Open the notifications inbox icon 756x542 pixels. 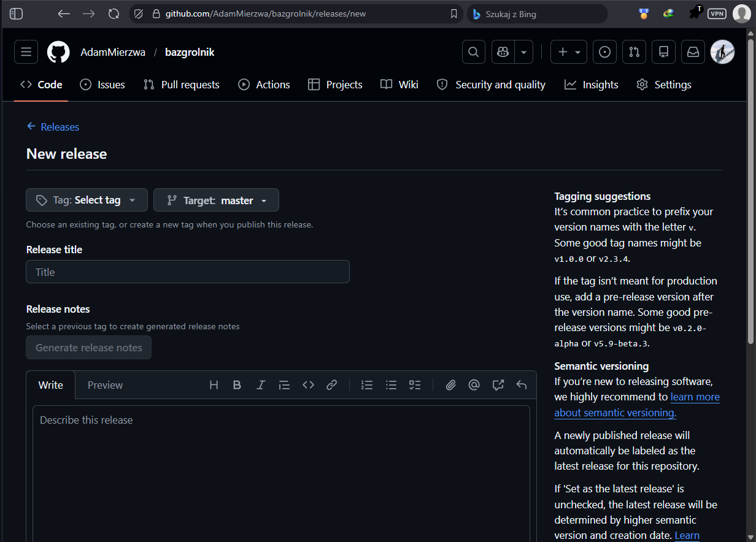[693, 52]
